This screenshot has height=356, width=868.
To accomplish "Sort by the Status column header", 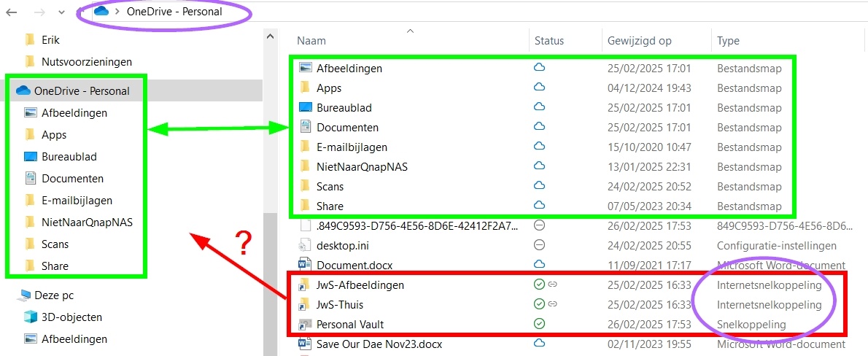I will 549,40.
